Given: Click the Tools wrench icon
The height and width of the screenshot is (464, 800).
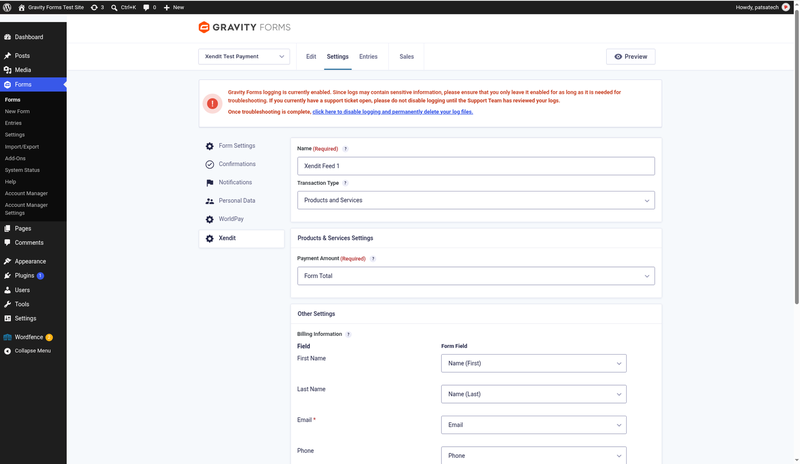Looking at the screenshot, I should [x=8, y=304].
